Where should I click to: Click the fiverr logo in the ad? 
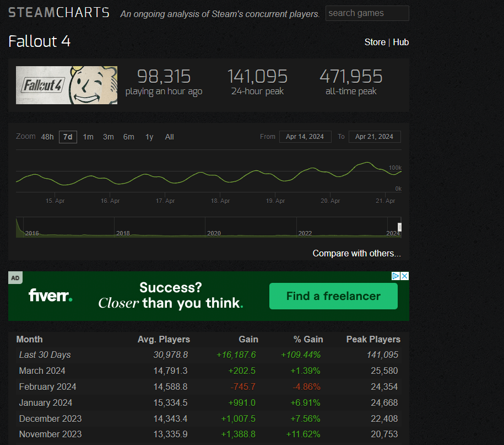(51, 295)
